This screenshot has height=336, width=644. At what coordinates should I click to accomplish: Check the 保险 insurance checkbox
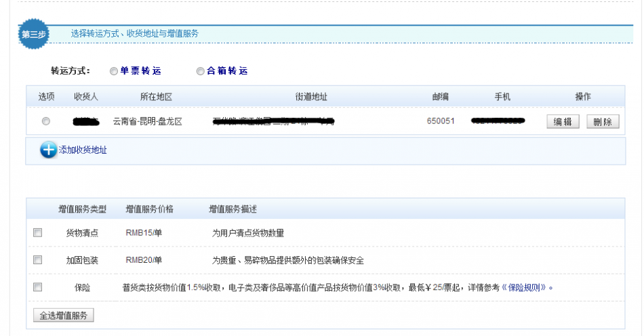coord(38,287)
